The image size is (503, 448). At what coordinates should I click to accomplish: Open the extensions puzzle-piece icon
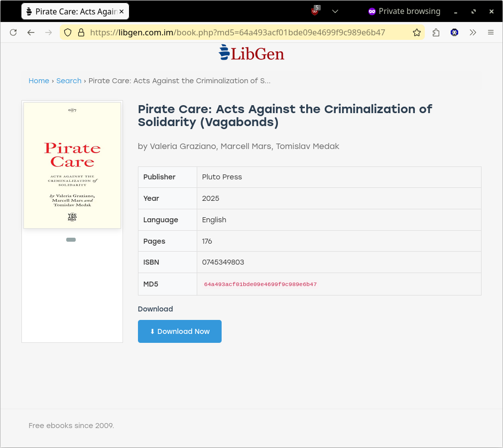pyautogui.click(x=436, y=32)
